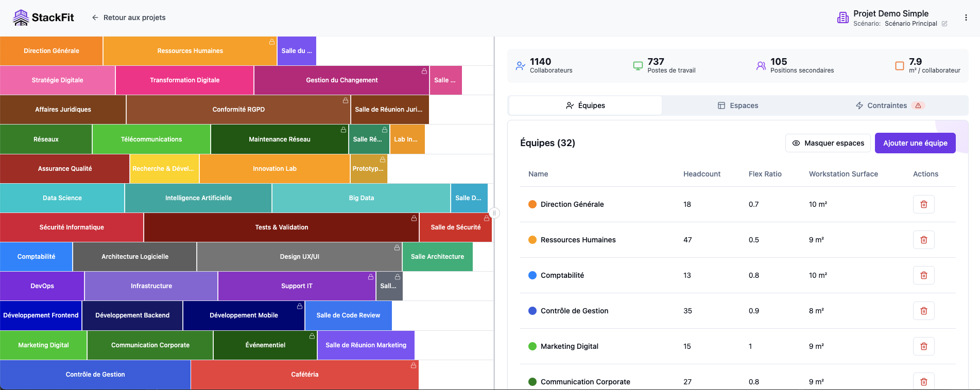Click trash icon for Comptabilité team

923,275
